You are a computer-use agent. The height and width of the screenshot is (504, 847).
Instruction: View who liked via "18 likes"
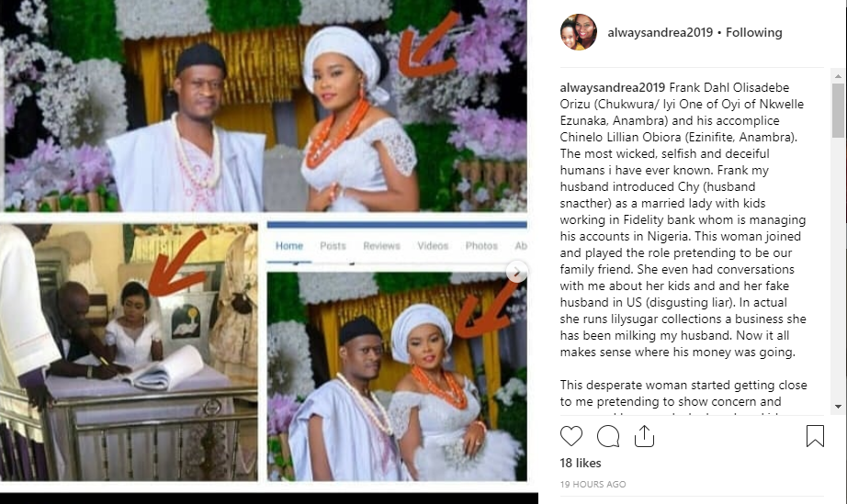[580, 464]
